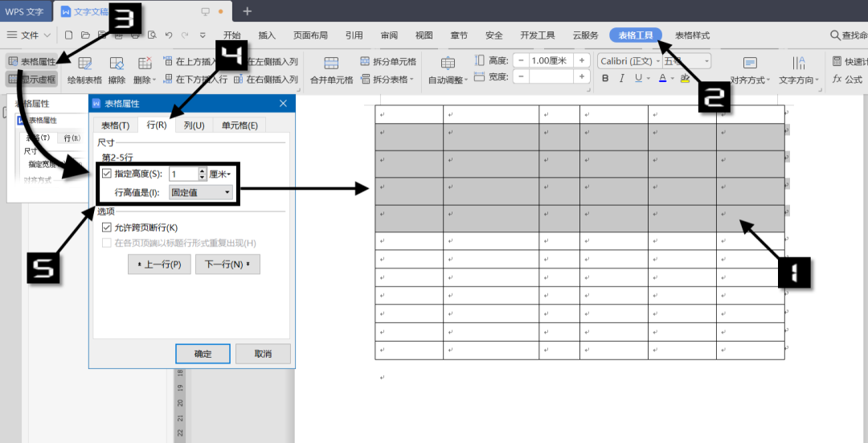The width and height of the screenshot is (868, 443).
Task: Switch to the 开始 ribbon tab
Action: [x=232, y=35]
